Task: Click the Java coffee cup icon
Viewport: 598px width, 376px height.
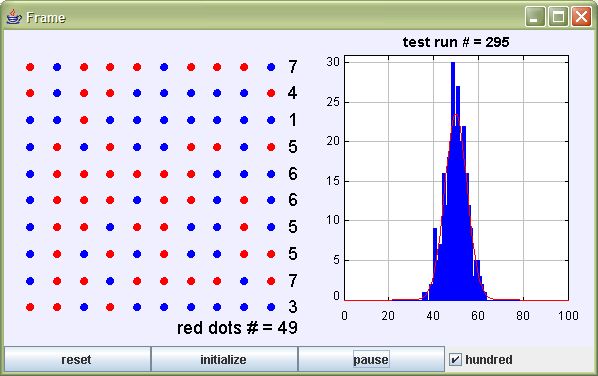Action: 14,17
